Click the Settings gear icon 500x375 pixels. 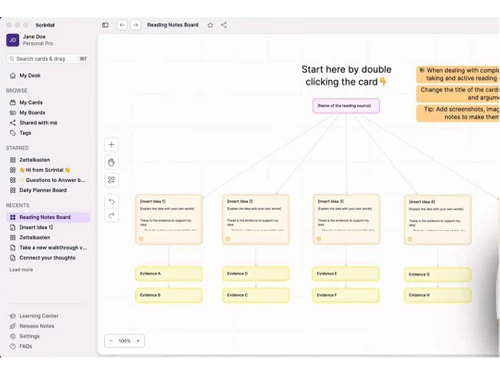[13, 336]
